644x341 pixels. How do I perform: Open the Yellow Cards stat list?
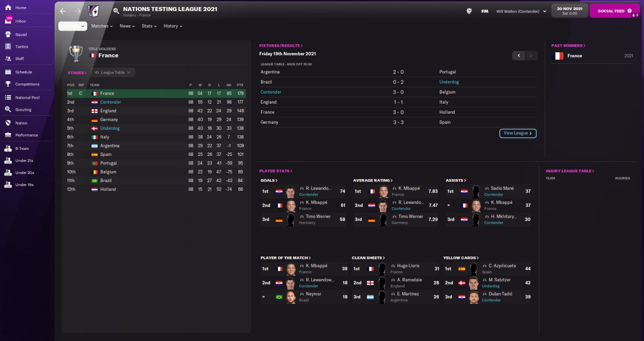click(x=461, y=258)
